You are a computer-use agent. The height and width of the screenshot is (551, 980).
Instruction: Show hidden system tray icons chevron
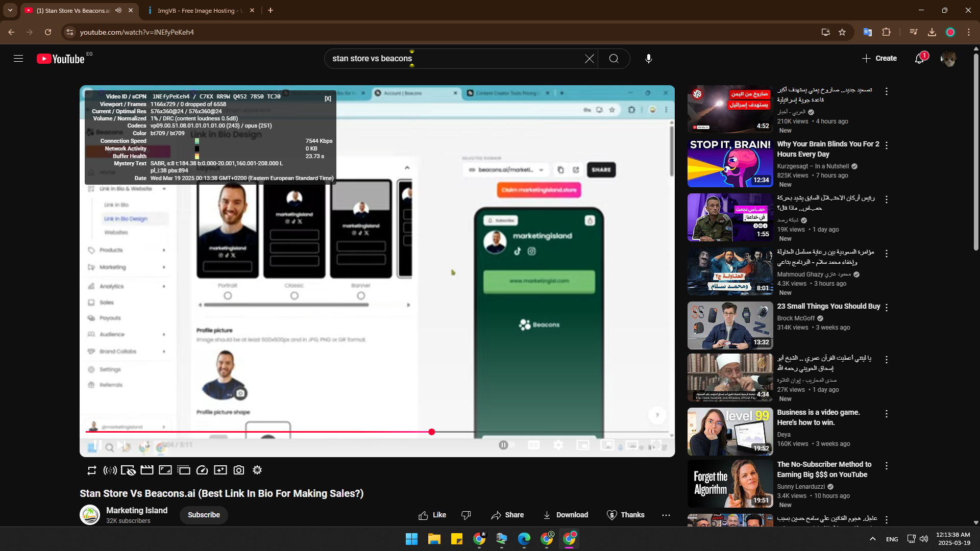point(873,539)
